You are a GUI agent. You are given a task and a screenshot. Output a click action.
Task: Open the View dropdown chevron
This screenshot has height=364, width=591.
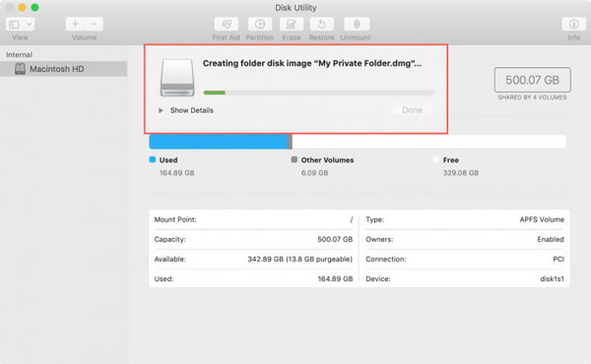(29, 25)
